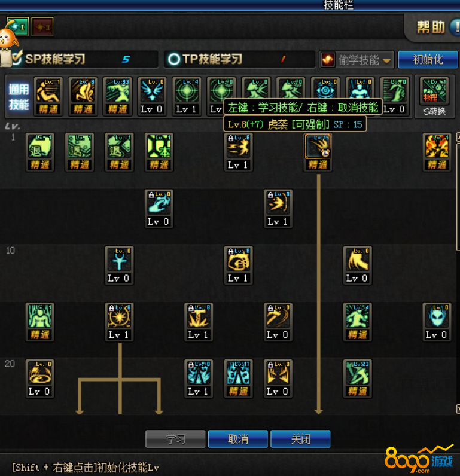The image size is (460, 476).
Task: Switch to skill page tab I
Action: 17,27
